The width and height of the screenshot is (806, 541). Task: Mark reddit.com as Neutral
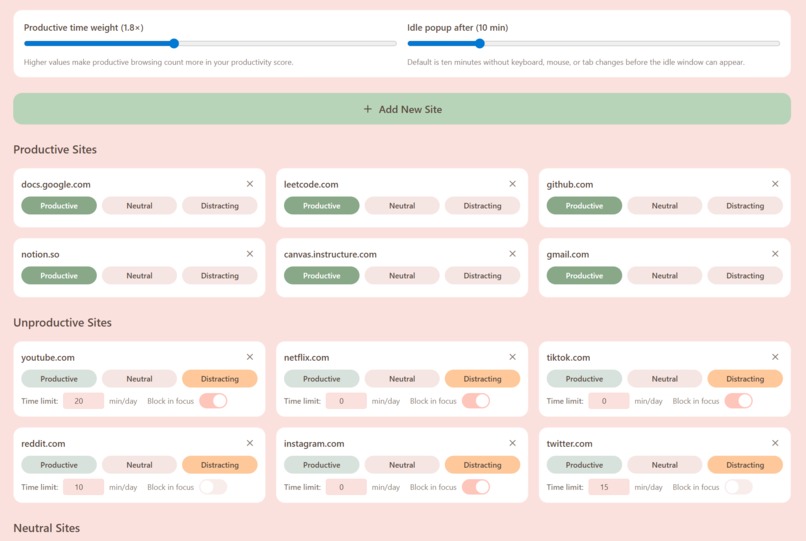tap(139, 465)
